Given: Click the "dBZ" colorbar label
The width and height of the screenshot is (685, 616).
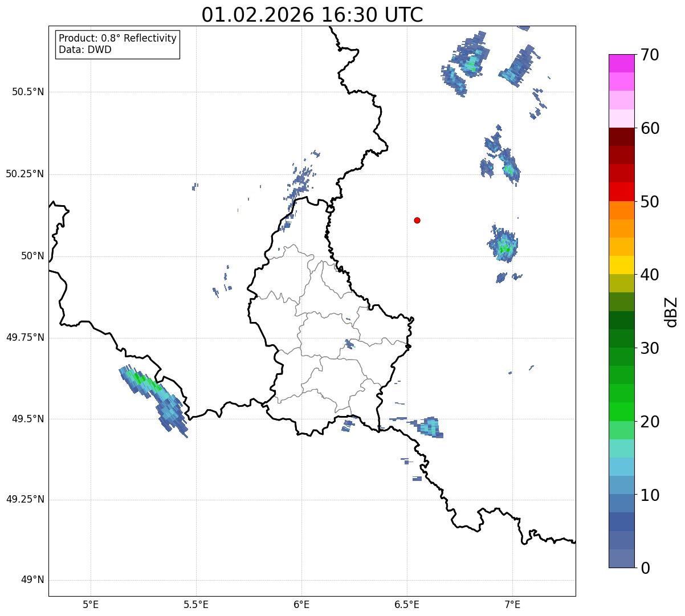Looking at the screenshot, I should click(x=671, y=312).
